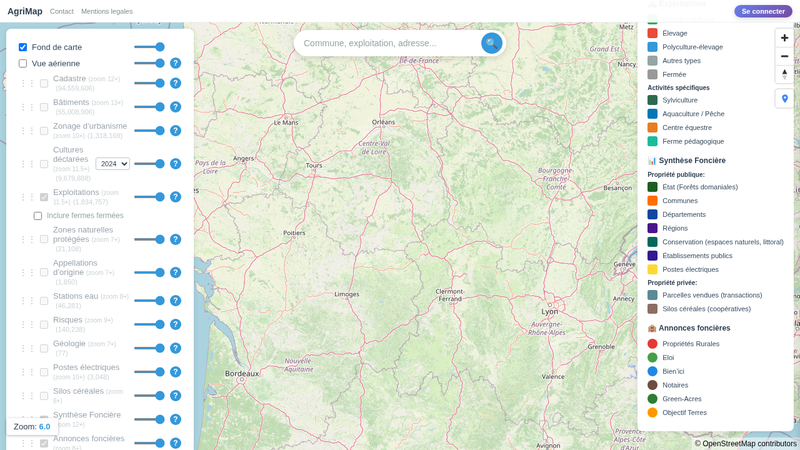Grab the Risques row drag handle

(27, 324)
